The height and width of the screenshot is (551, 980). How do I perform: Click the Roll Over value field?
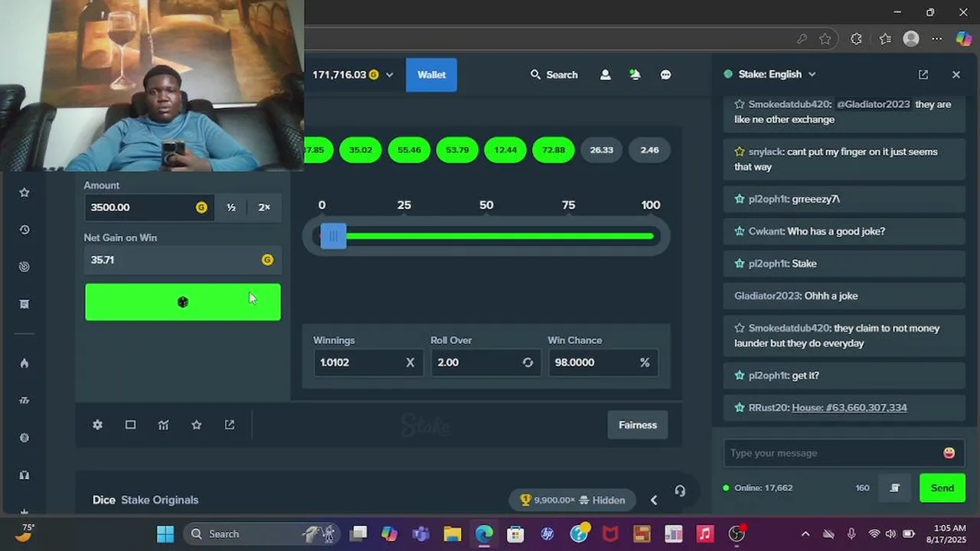pyautogui.click(x=485, y=363)
